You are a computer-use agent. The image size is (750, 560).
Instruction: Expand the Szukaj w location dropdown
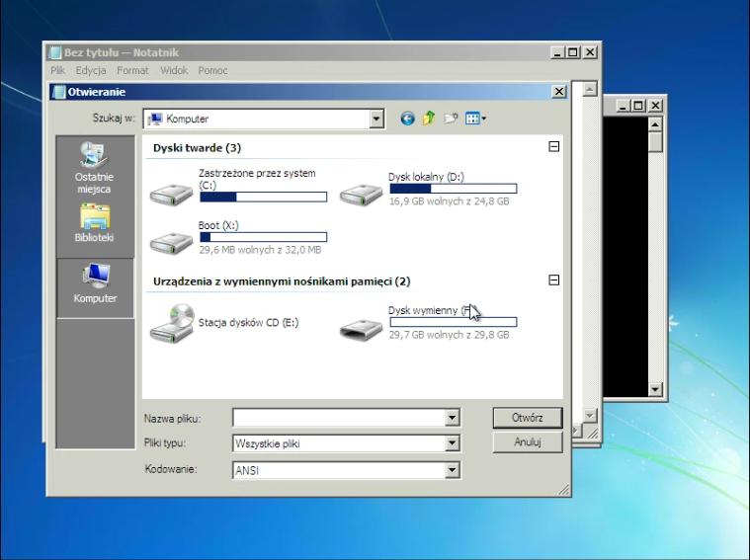[x=376, y=119]
